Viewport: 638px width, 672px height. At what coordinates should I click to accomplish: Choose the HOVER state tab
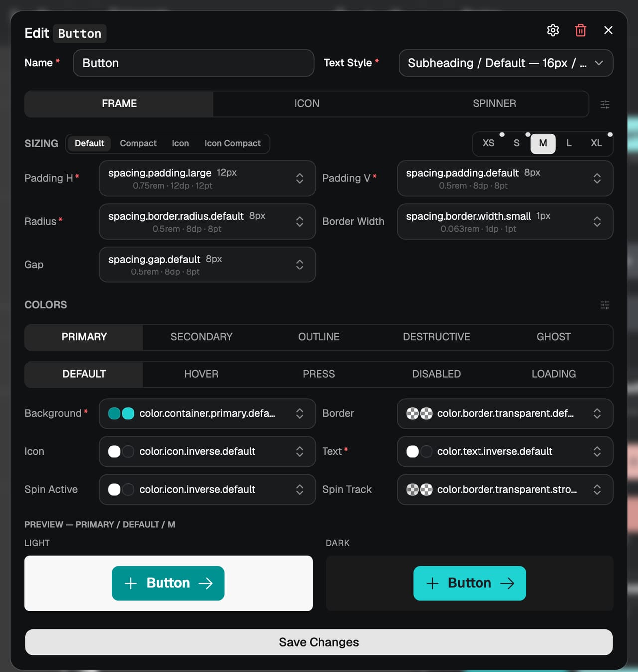click(201, 374)
